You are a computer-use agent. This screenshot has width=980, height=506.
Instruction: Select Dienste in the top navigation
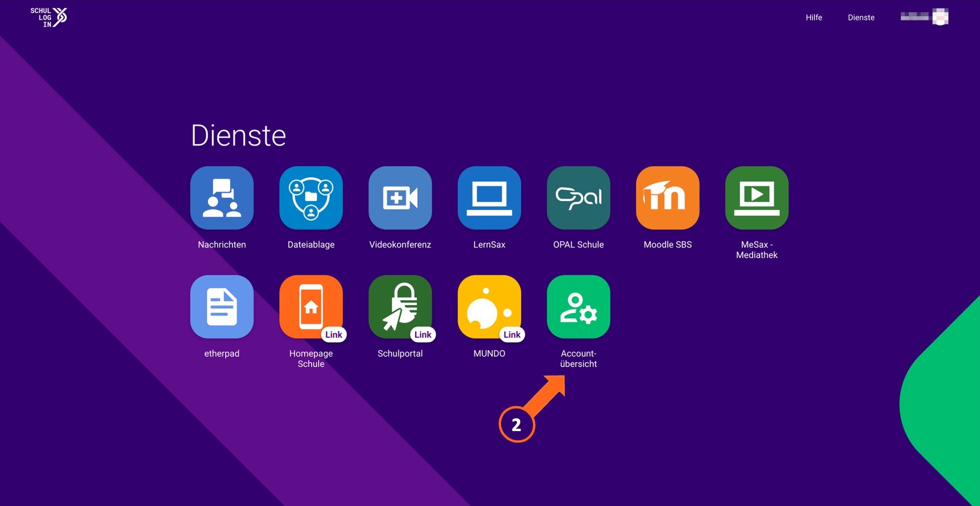pyautogui.click(x=861, y=17)
